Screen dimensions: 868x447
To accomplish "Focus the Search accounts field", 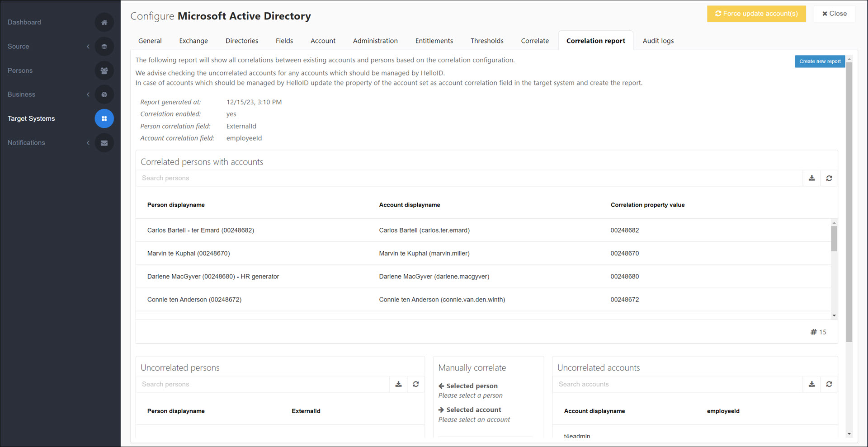I will 678,384.
